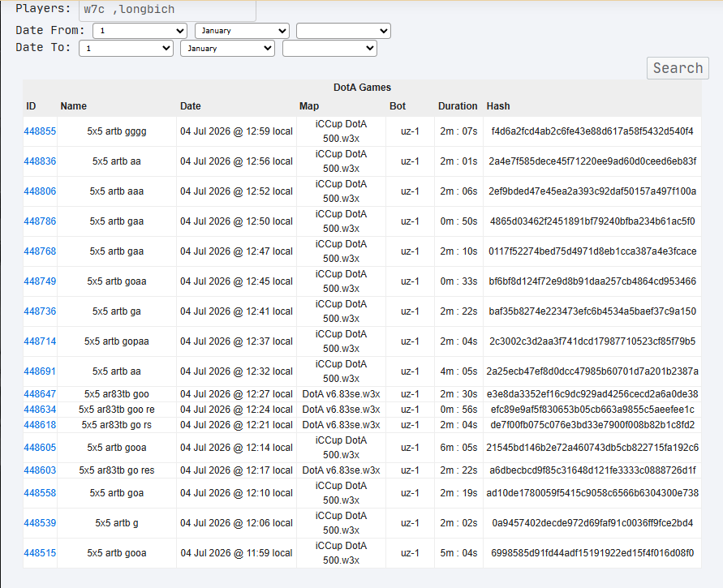Select game name '5x5 ar83tb go rs'
This screenshot has width=723, height=588.
[x=117, y=425]
